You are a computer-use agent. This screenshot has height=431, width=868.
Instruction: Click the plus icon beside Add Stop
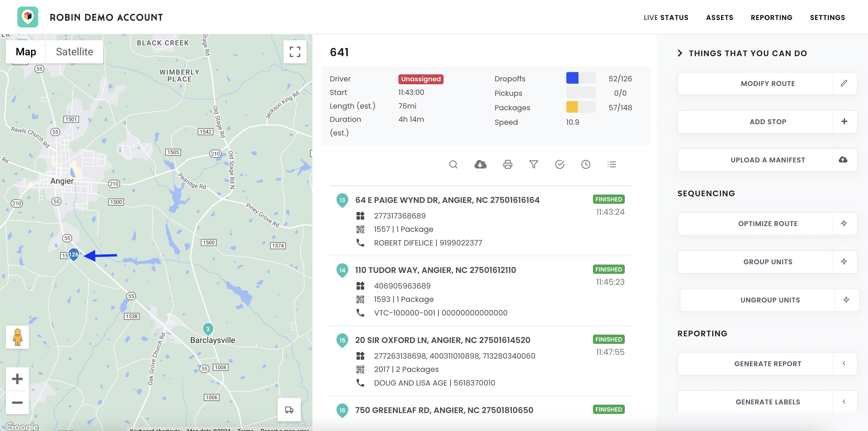tap(844, 122)
